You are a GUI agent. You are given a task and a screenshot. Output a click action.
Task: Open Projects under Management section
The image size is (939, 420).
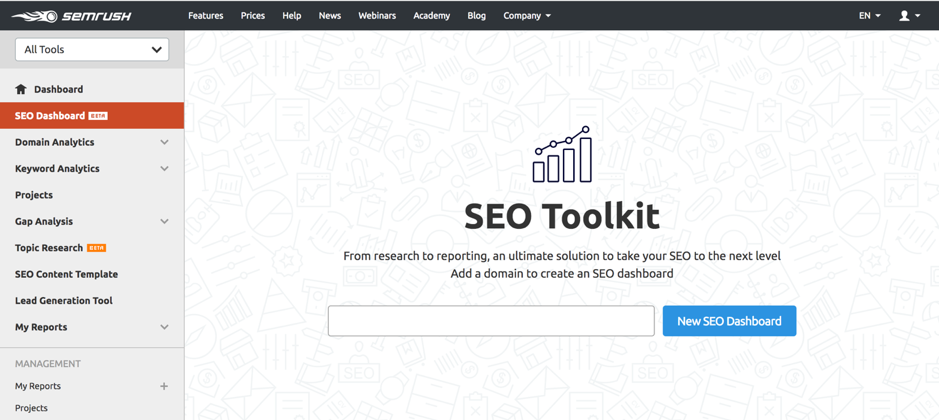click(x=31, y=408)
